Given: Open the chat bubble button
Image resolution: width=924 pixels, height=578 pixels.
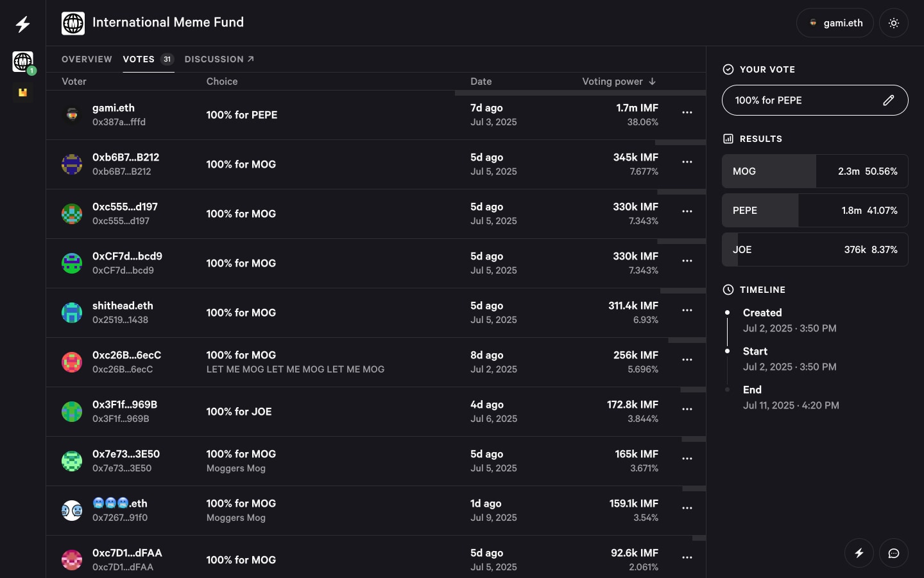Looking at the screenshot, I should point(894,553).
